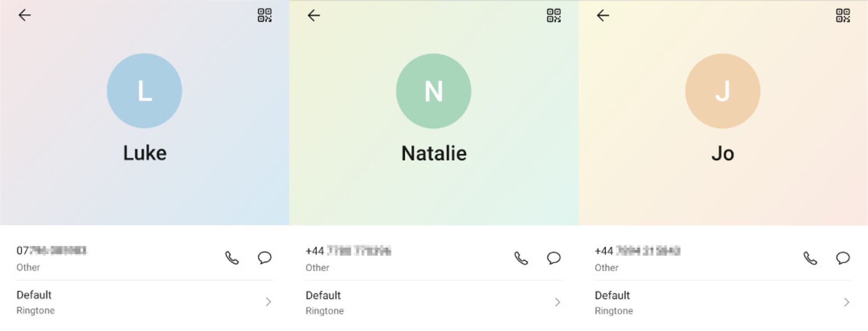
Task: Start a chat with Luke via the message icon
Action: coord(264,259)
